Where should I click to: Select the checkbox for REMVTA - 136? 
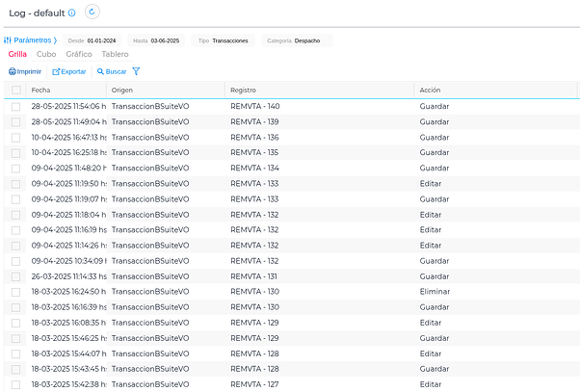[16, 137]
